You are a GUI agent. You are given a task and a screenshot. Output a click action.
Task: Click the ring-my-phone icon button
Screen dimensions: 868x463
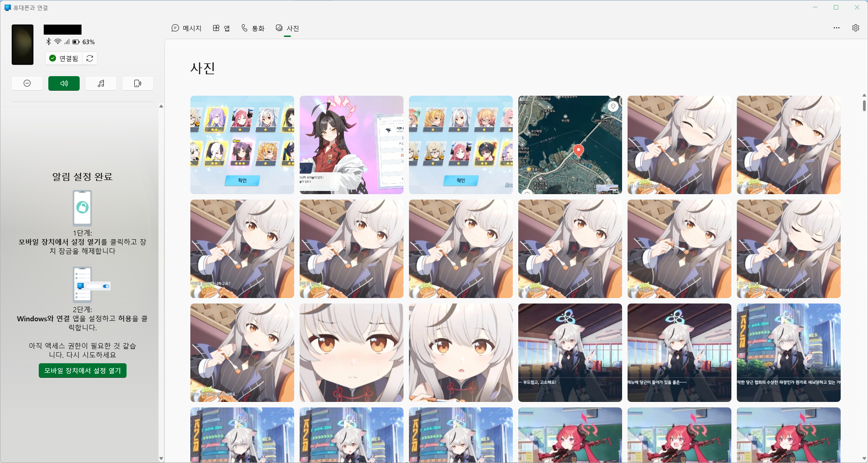coord(138,83)
